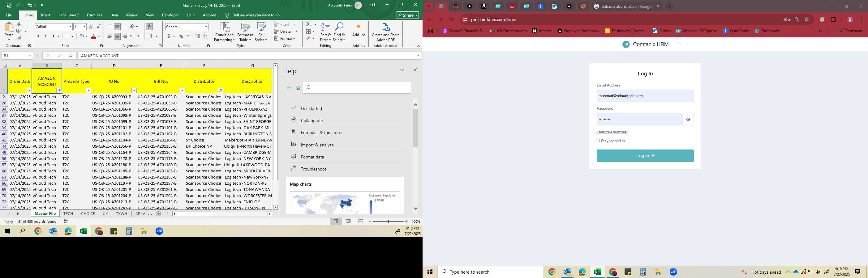The width and height of the screenshot is (868, 278).
Task: Click the Insert Function fx icon
Action: (71, 56)
